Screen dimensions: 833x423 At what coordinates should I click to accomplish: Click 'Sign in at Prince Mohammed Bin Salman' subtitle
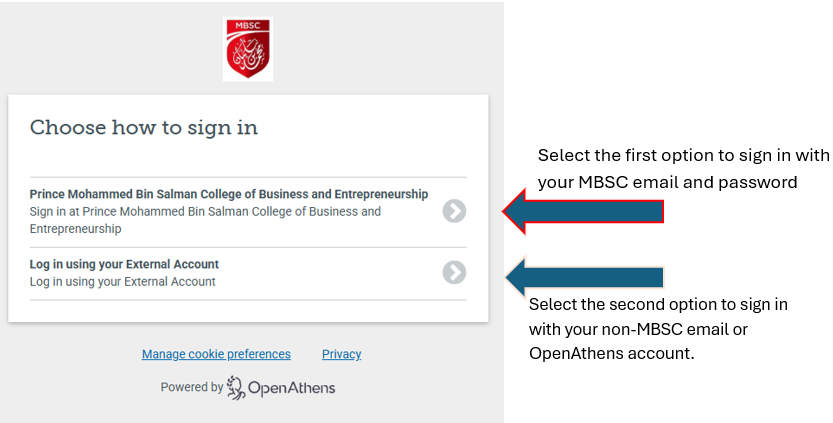(205, 220)
